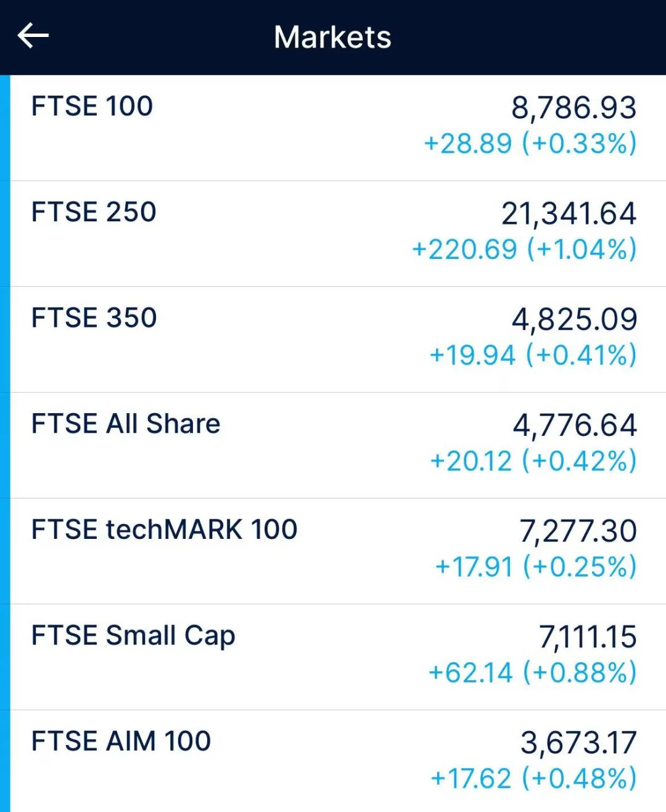Click the +220.69 (+1.04%) change
Screen dimensions: 666x812
click(524, 250)
